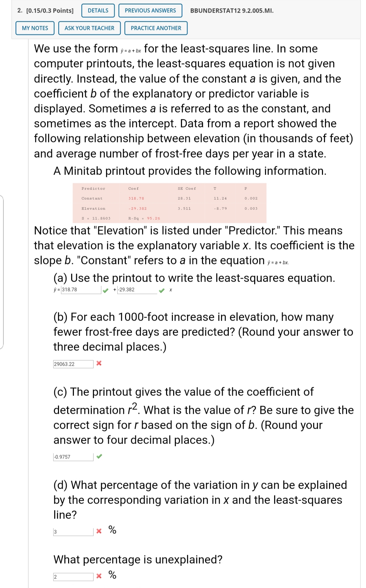Image resolution: width=366 pixels, height=588 pixels.
Task: Click the green checkmark beside the 318.78 intercept answer
Action: coord(105,290)
